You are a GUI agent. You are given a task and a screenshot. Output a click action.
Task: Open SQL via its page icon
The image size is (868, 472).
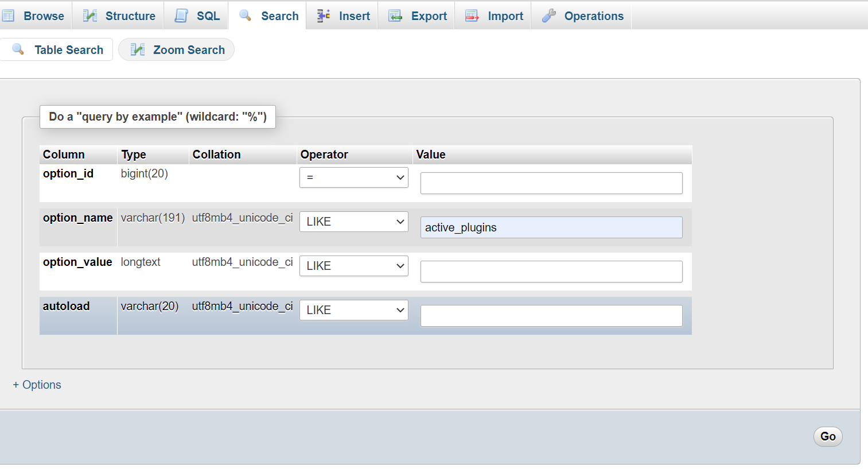pyautogui.click(x=181, y=15)
